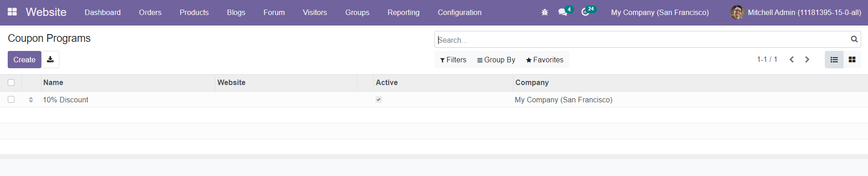This screenshot has height=176, width=868.
Task: Sort by Active column header
Action: pos(443,82)
